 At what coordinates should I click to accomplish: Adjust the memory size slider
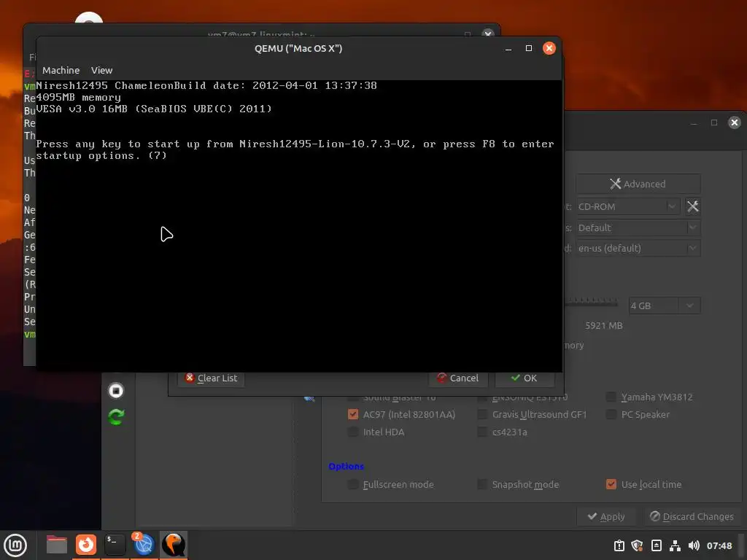pos(591,303)
